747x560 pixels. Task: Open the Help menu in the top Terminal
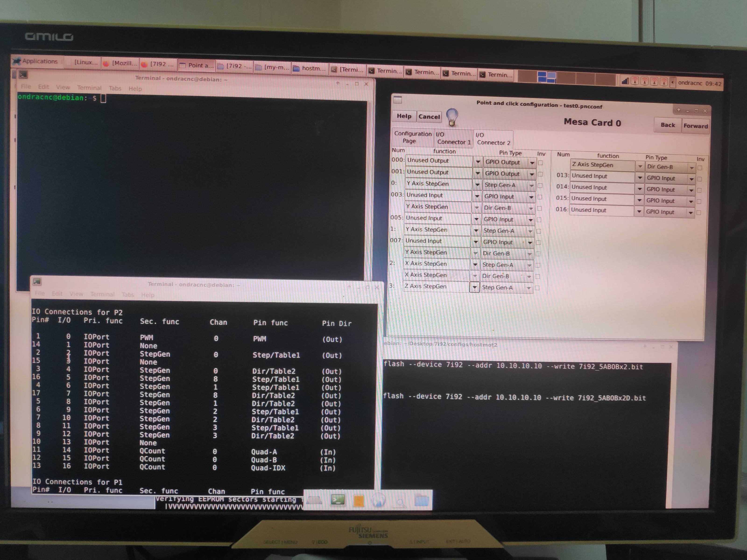[135, 89]
